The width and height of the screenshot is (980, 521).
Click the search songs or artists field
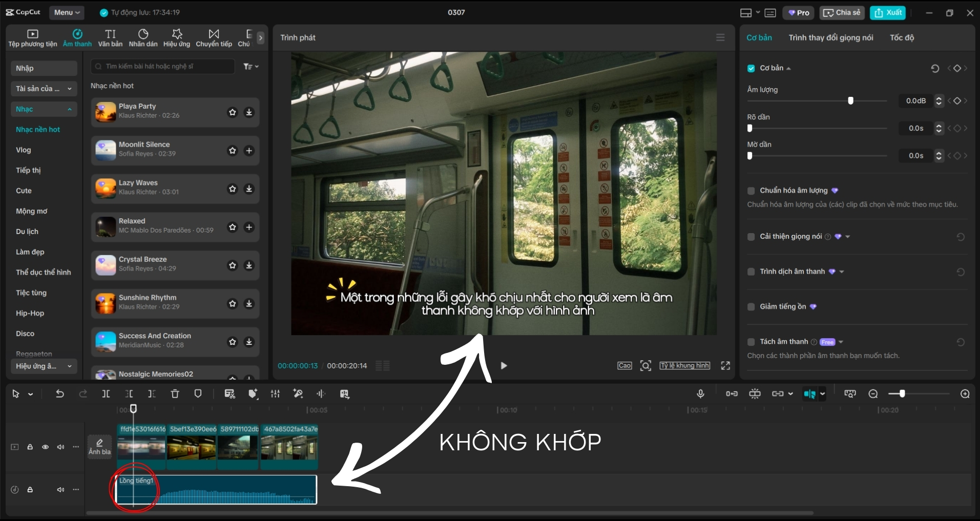164,67
